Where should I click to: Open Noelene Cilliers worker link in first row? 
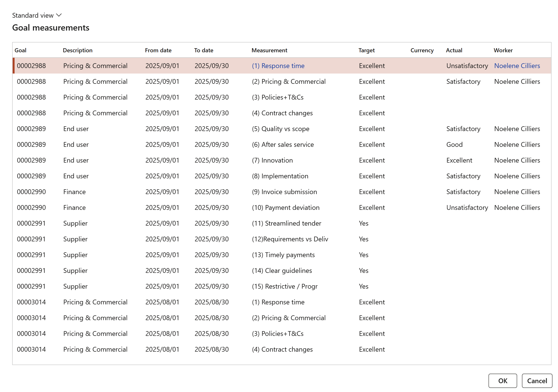pyautogui.click(x=517, y=66)
